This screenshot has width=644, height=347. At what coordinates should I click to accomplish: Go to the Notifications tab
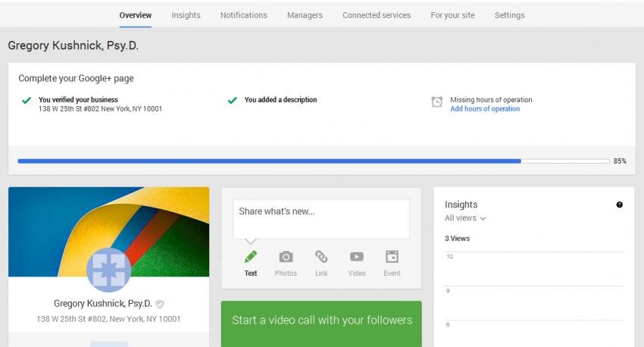point(243,15)
